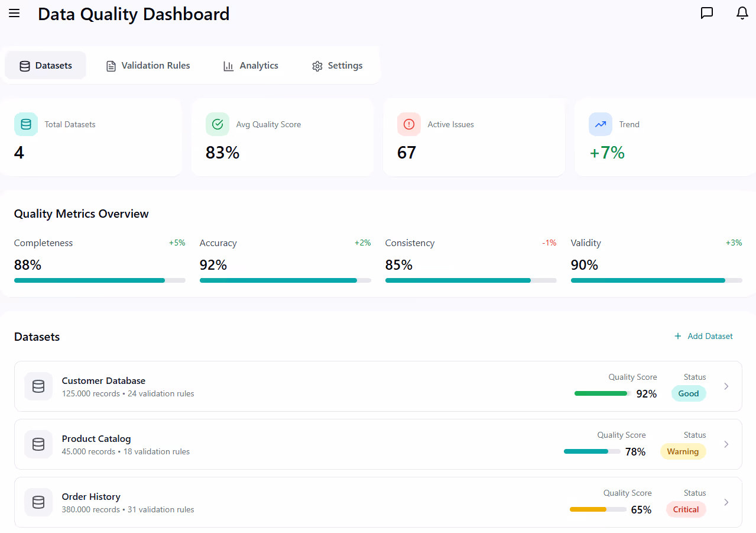Viewport: 756px width, 533px height.
Task: Click the Add Dataset button
Action: pyautogui.click(x=703, y=336)
